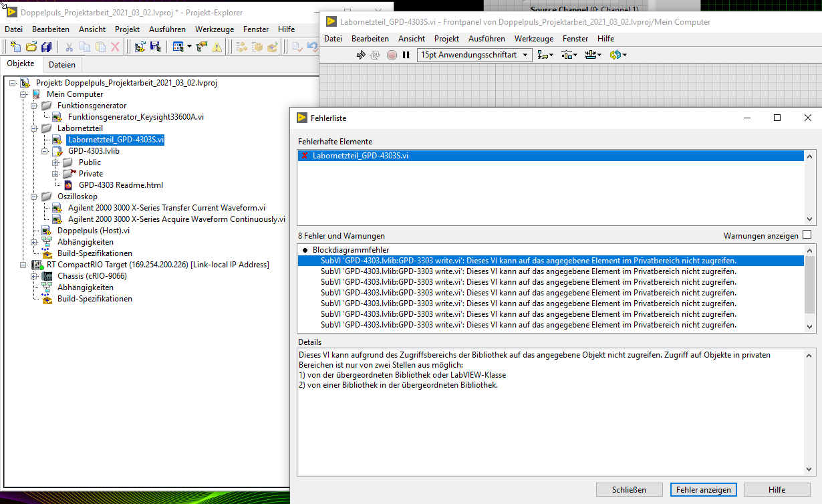The width and height of the screenshot is (822, 504).
Task: Click the Run Continuously icon in Frontpanel toolbar
Action: [x=376, y=55]
